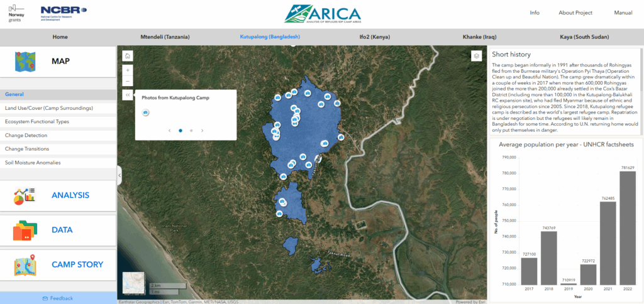The image size is (644, 304).
Task: Toggle the basemap thumbnail switcher
Action: [x=133, y=283]
